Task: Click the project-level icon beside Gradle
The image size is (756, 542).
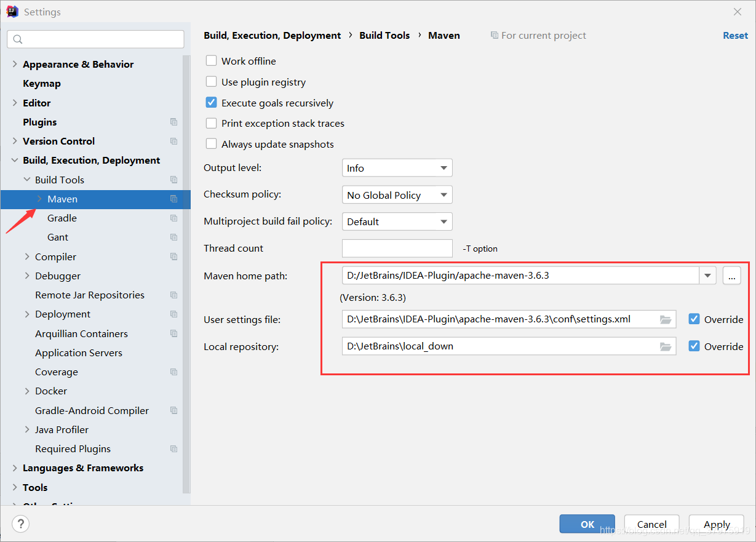Action: 173,218
